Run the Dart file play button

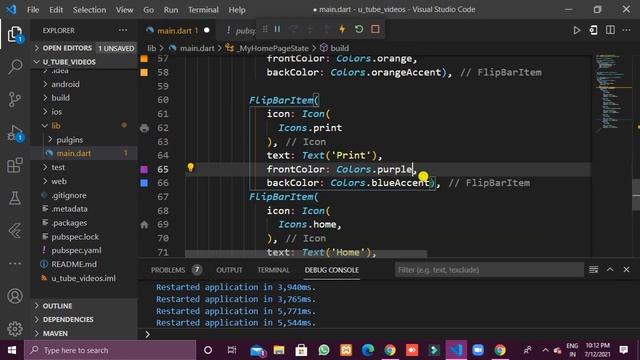577,30
